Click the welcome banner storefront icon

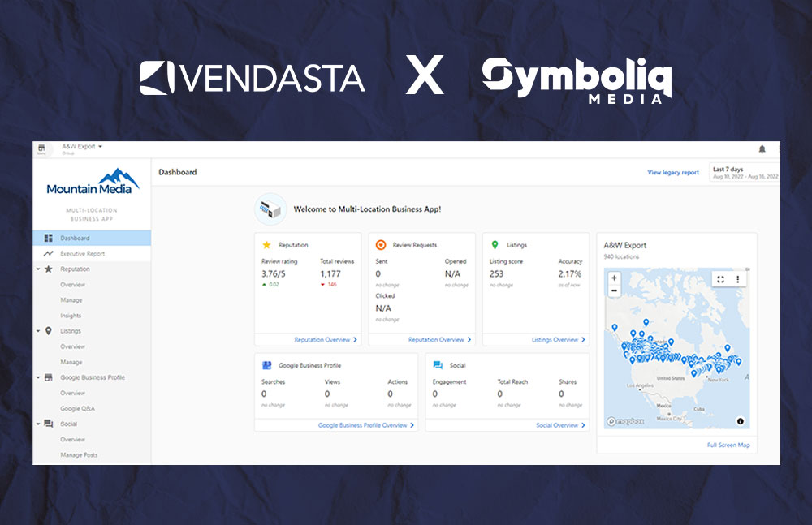270,209
